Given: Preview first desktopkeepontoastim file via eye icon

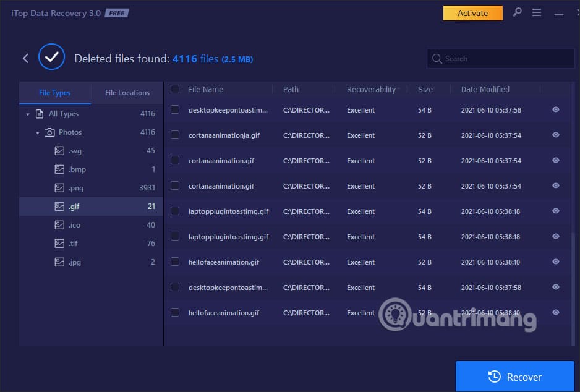Looking at the screenshot, I should tap(556, 109).
